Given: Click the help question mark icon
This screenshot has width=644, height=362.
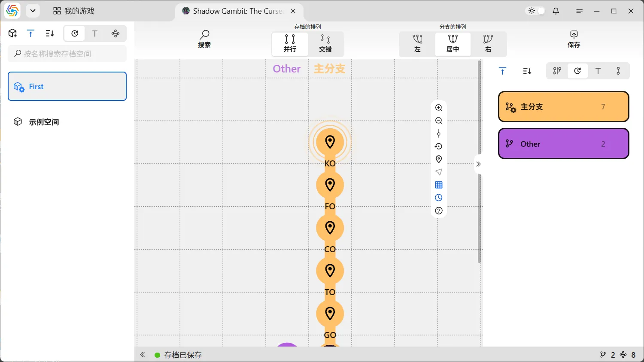Looking at the screenshot, I should click(438, 211).
